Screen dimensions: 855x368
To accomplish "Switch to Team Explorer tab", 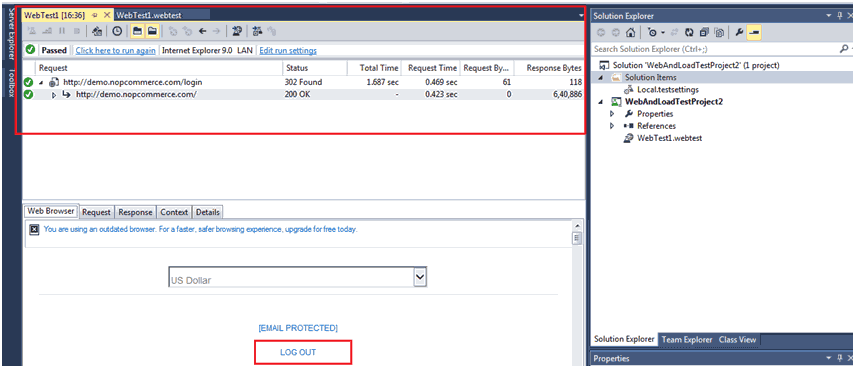I will [687, 339].
